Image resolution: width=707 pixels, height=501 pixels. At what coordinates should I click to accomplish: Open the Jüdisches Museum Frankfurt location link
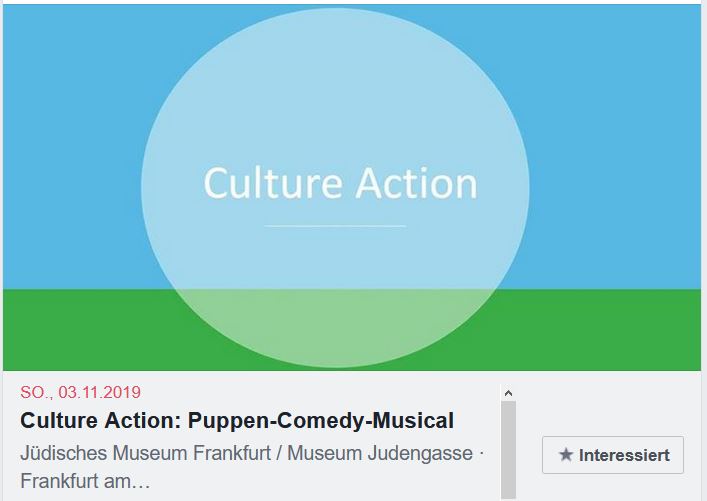(151, 453)
